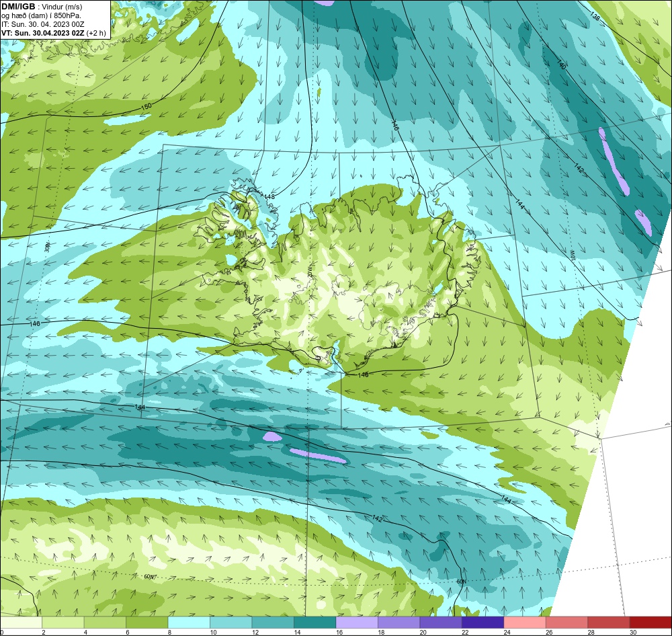The width and height of the screenshot is (672, 636).
Task: Select the dark red legend swatch above 30
Action: (651, 623)
